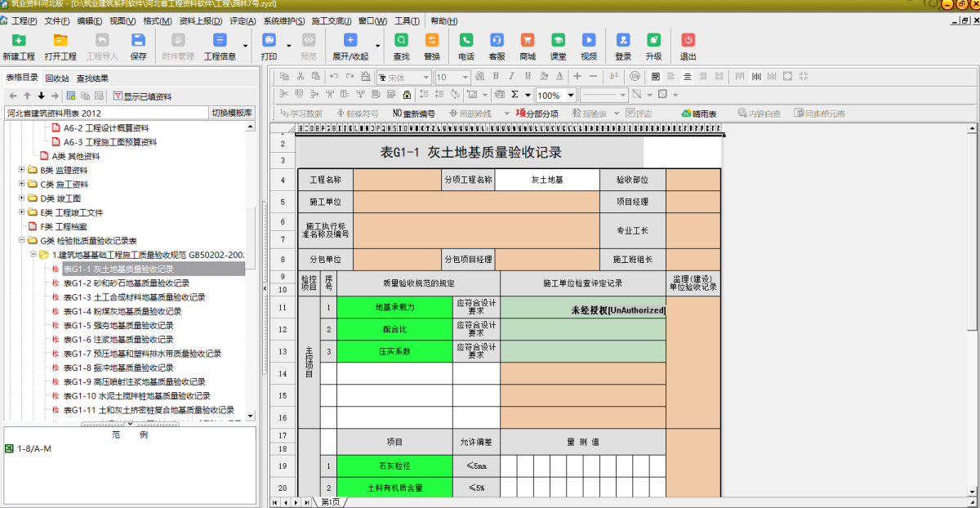Viewport: 980px width, 508px height.
Task: Expand the B类 监理资料 tree node
Action: tap(22, 170)
